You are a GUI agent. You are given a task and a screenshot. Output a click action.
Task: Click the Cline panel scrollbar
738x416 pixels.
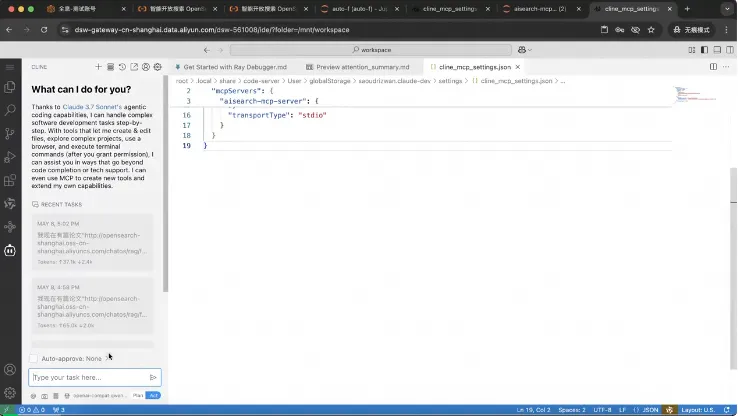tap(165, 184)
